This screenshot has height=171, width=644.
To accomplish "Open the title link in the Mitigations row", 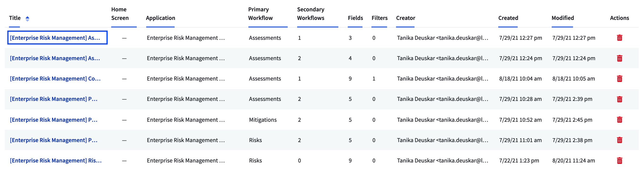I will pos(53,120).
